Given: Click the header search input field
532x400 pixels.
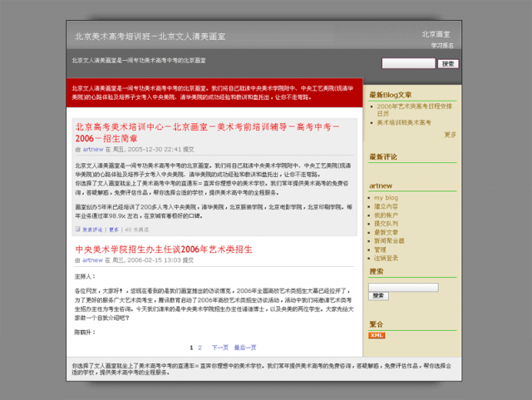Looking at the screenshot, I should click(x=408, y=63).
